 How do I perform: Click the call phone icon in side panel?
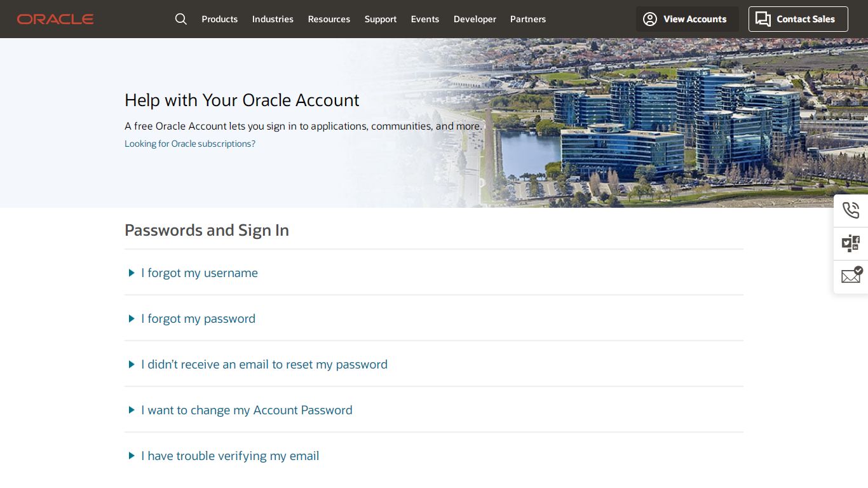[x=851, y=210]
